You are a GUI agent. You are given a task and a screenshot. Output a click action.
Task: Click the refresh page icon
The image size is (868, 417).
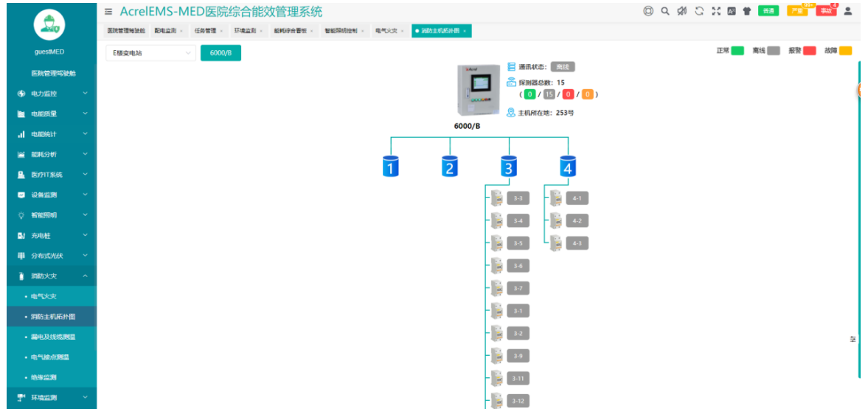pos(699,11)
